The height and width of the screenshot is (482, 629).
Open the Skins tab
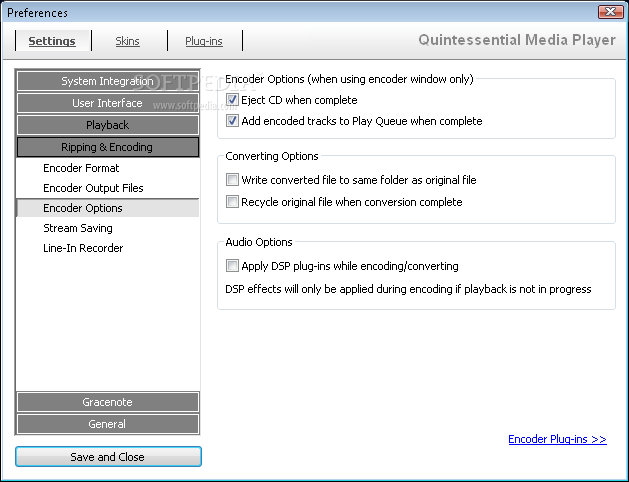(128, 41)
